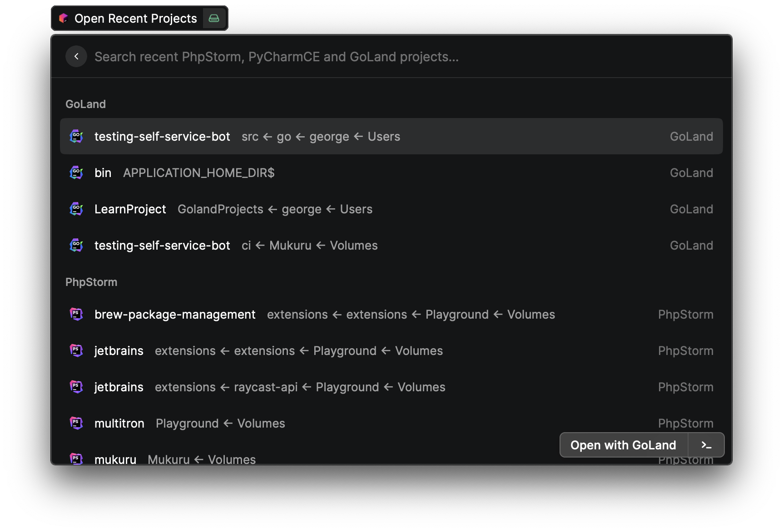Click the JetBrains logo in title badge

pos(64,18)
